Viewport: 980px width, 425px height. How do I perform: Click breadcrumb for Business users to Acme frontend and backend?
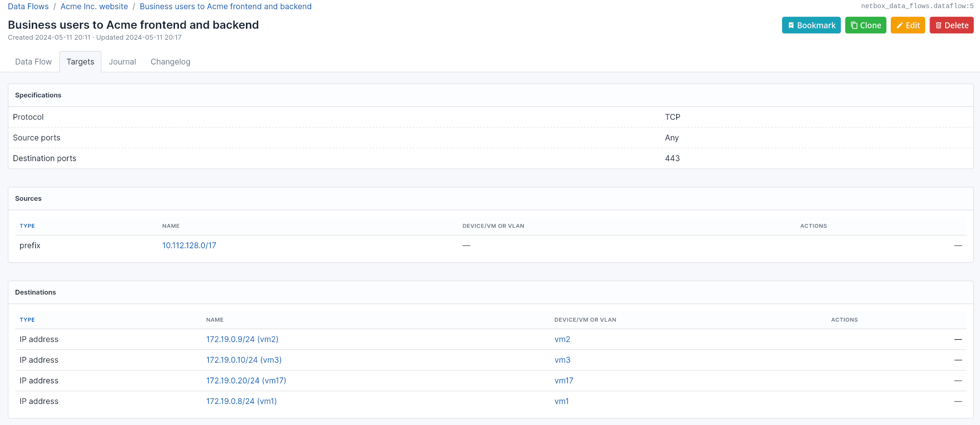225,6
